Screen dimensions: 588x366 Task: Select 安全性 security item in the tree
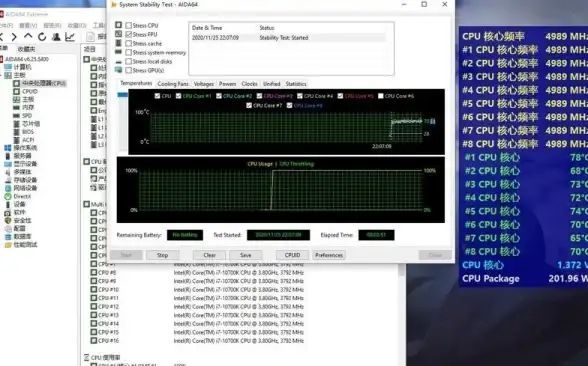[x=22, y=220]
